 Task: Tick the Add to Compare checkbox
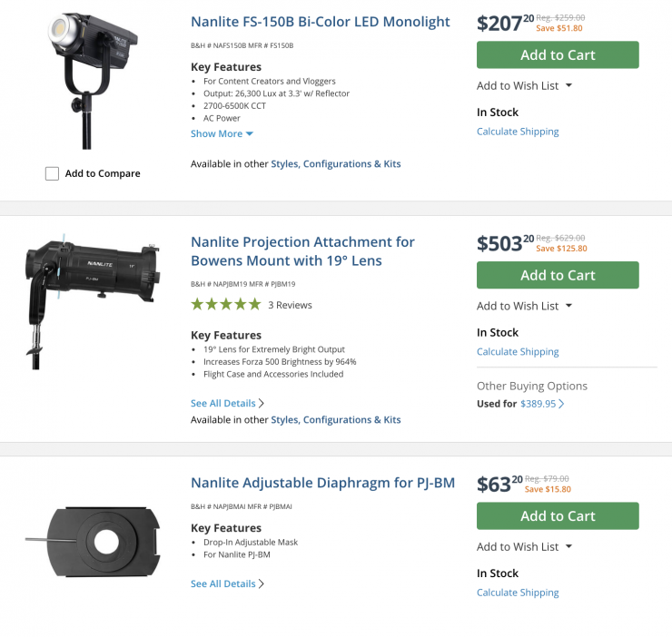pos(53,173)
